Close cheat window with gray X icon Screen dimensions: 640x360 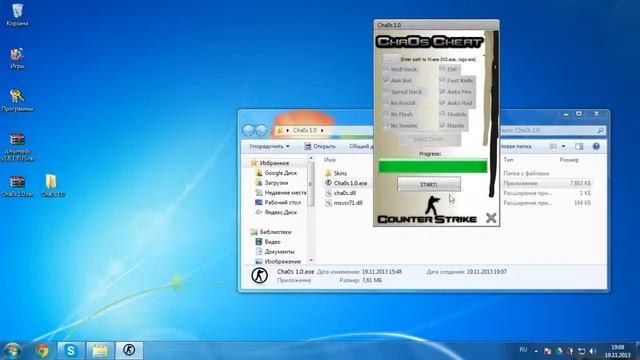point(491,218)
